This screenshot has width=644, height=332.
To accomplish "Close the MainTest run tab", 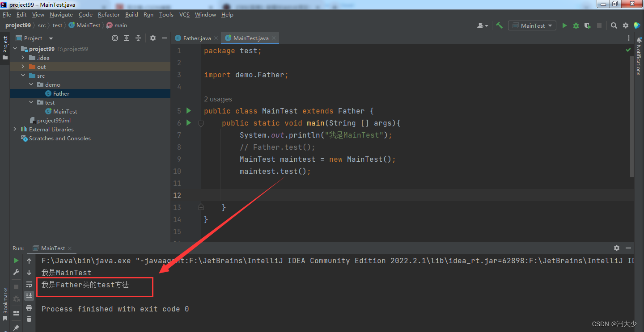I will coord(70,248).
